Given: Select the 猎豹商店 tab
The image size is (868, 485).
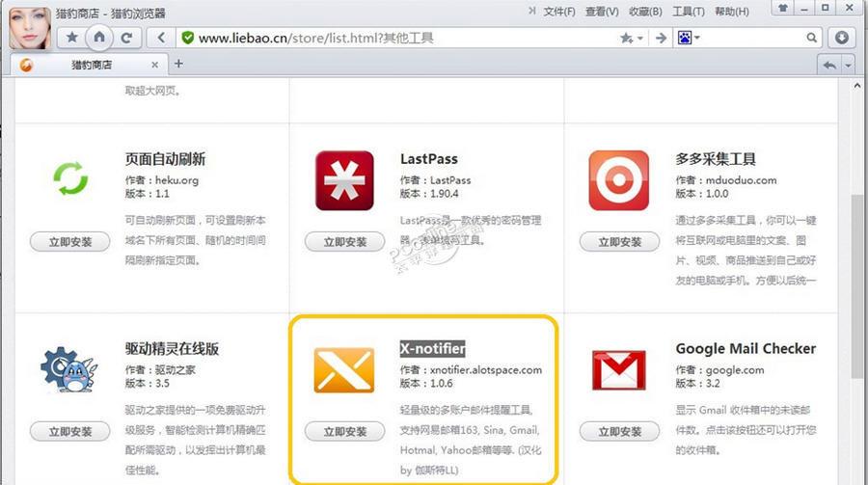Looking at the screenshot, I should 89,65.
